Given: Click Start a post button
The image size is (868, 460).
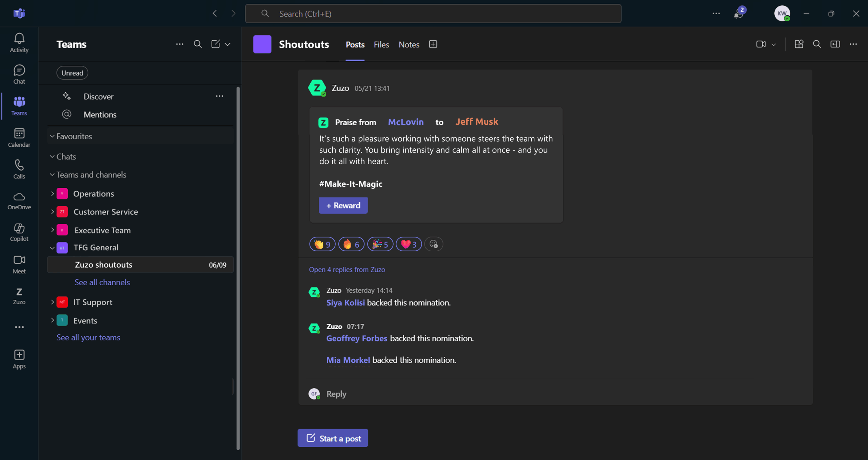Looking at the screenshot, I should [x=333, y=438].
